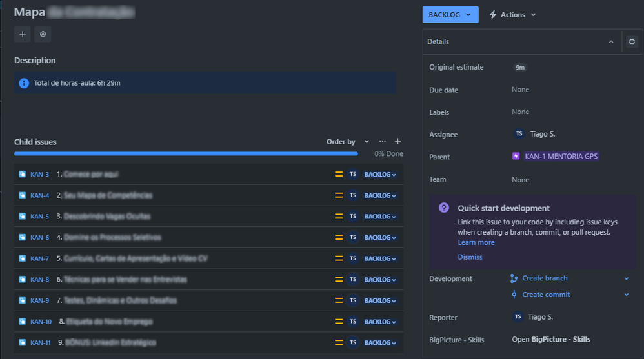Expand the Create branch chevron
The height and width of the screenshot is (359, 644).
pyautogui.click(x=627, y=278)
